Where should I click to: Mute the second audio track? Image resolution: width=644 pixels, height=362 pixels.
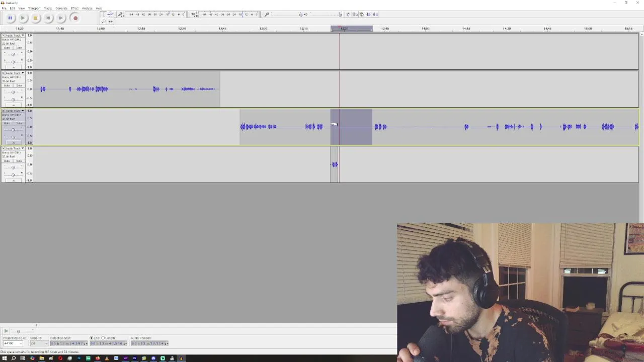coord(7,85)
